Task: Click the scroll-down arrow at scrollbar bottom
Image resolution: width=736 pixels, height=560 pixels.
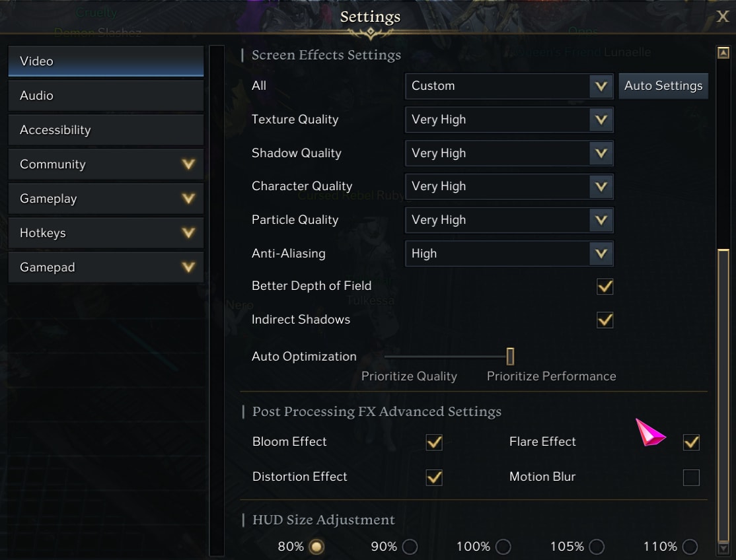Action: pos(723,548)
